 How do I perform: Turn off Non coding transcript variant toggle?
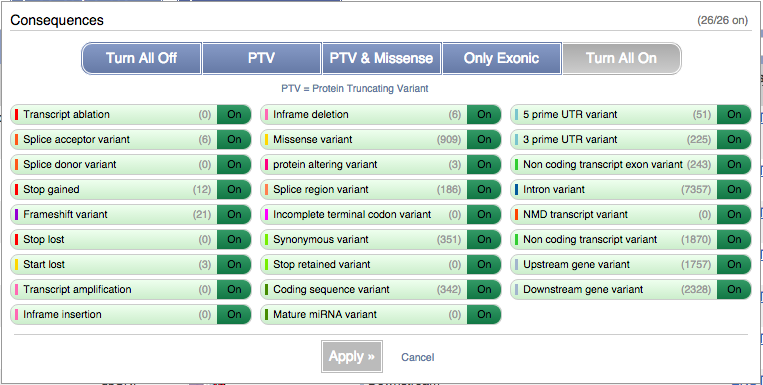point(734,239)
